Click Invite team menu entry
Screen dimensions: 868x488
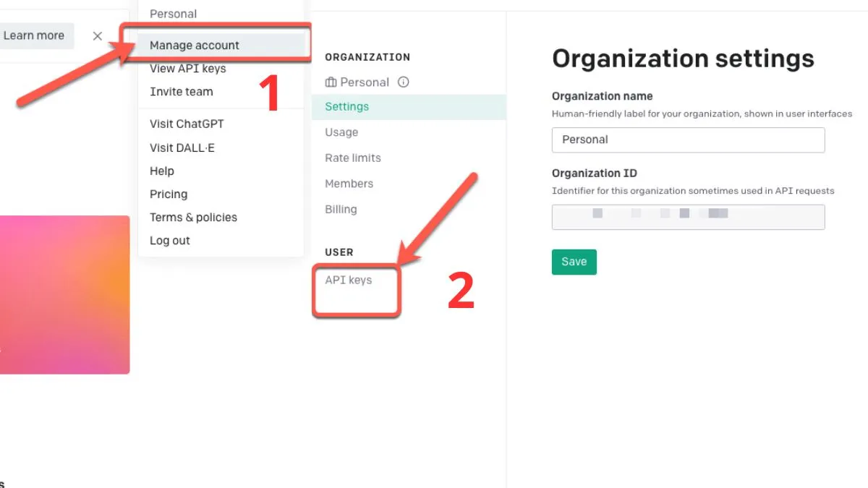(x=181, y=91)
